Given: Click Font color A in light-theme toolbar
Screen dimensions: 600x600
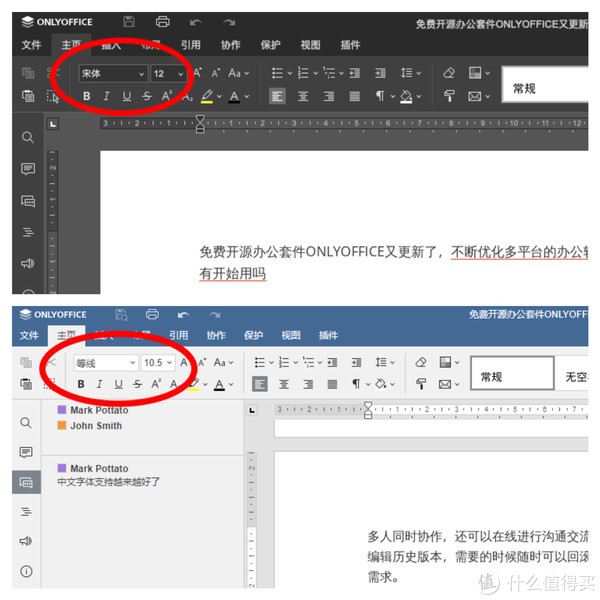Looking at the screenshot, I should pyautogui.click(x=219, y=384).
